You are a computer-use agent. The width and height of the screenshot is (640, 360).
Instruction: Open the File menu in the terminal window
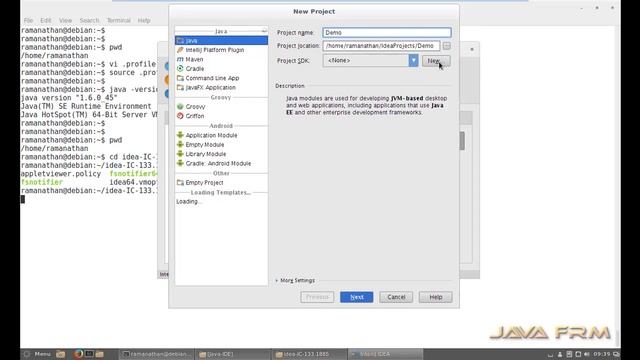tap(28, 20)
